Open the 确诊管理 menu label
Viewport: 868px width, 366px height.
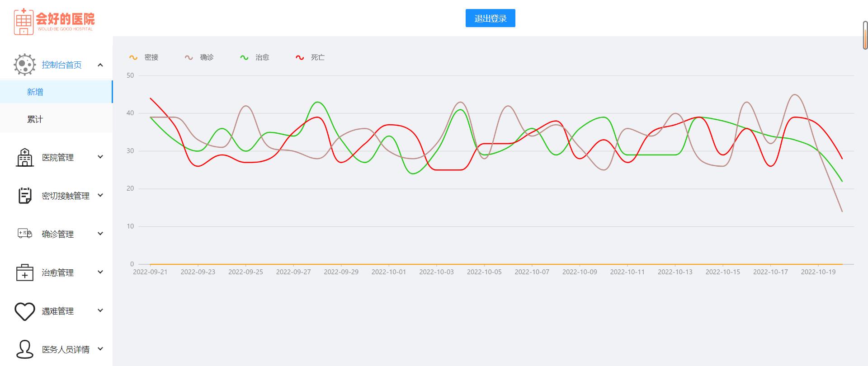click(x=58, y=234)
